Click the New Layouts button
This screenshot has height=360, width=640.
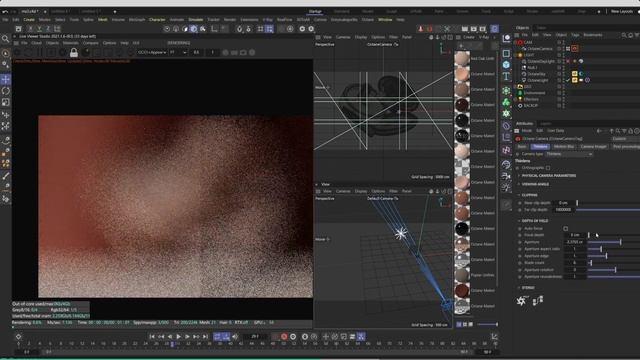click(622, 11)
